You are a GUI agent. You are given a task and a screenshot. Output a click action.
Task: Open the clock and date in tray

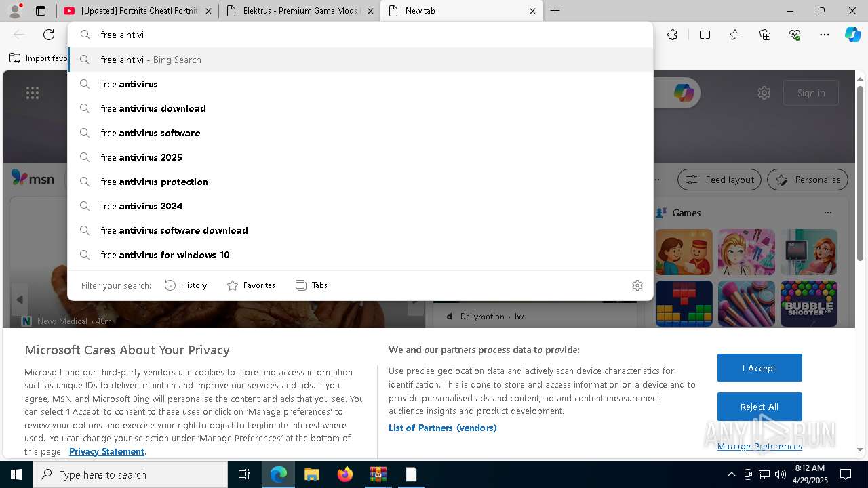[x=809, y=474]
